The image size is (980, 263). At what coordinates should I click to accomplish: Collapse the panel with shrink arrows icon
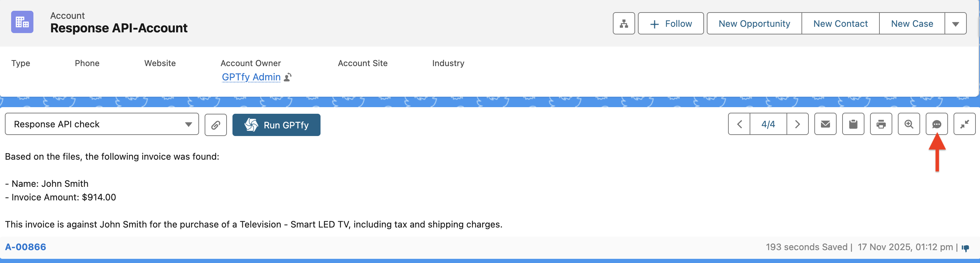[964, 124]
